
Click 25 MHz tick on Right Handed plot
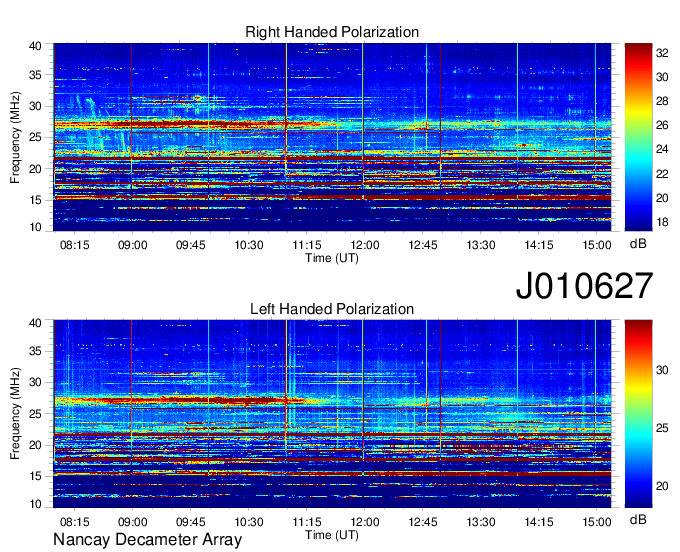pyautogui.click(x=35, y=137)
